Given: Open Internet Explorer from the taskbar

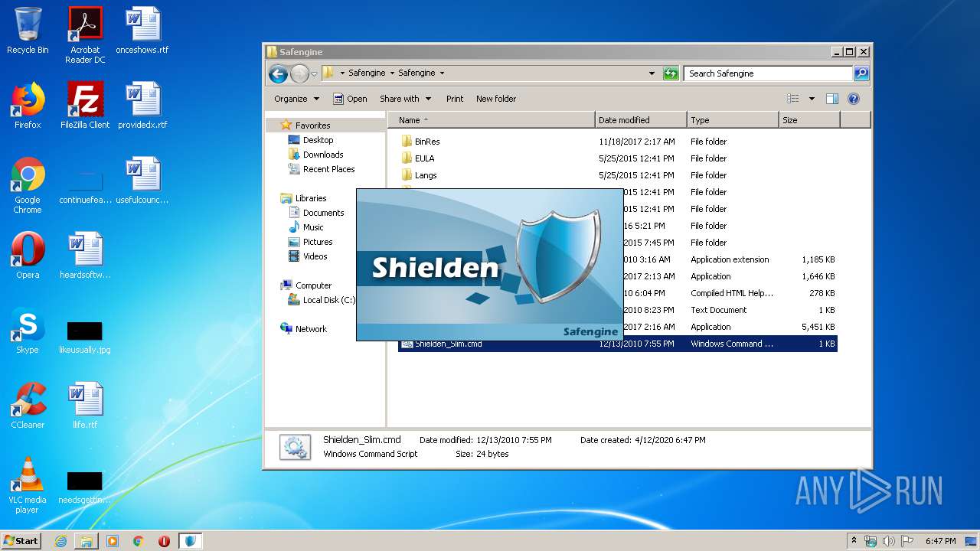Looking at the screenshot, I should pos(60,541).
